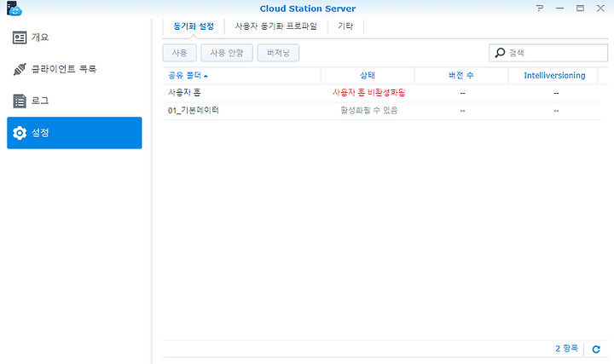
Task: Click the client list plug icon
Action: coord(19,69)
